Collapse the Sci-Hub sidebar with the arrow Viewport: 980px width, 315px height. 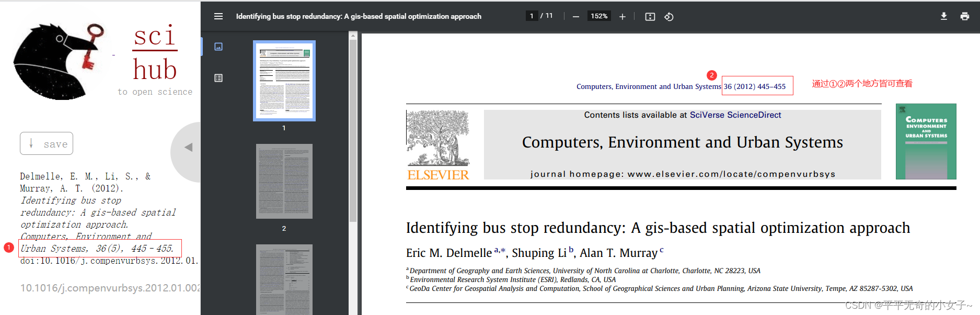(x=188, y=147)
